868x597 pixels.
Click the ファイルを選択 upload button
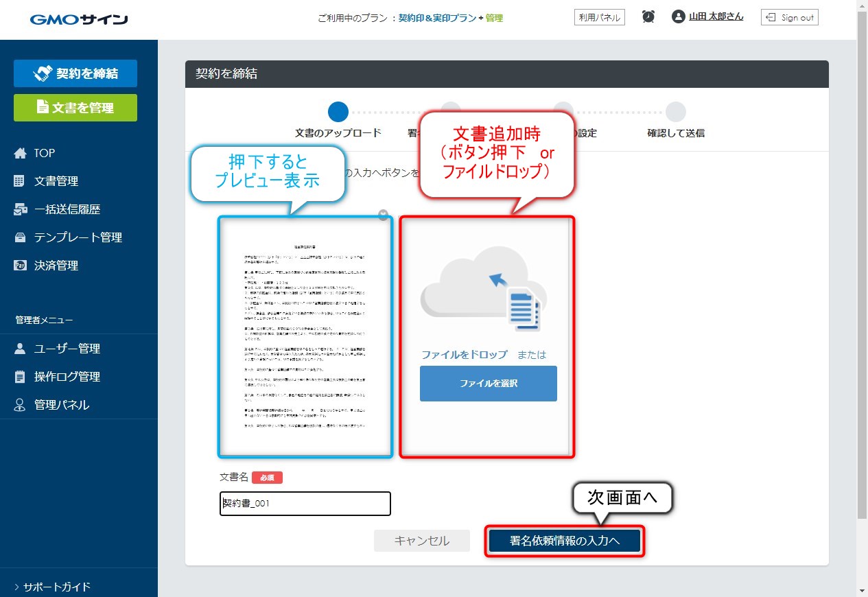point(488,384)
